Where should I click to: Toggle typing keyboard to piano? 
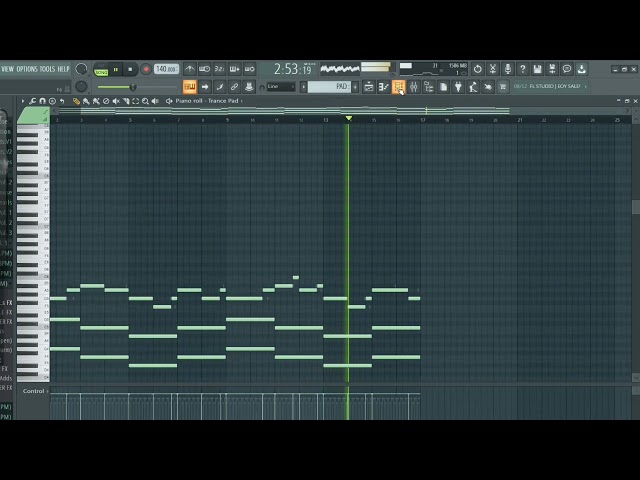coord(190,87)
